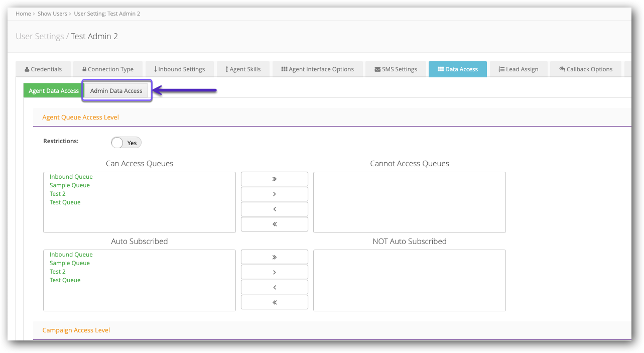Click the move-all-left button under Auto Subscribed
Viewport: 644px width, 353px height.
[x=274, y=302]
